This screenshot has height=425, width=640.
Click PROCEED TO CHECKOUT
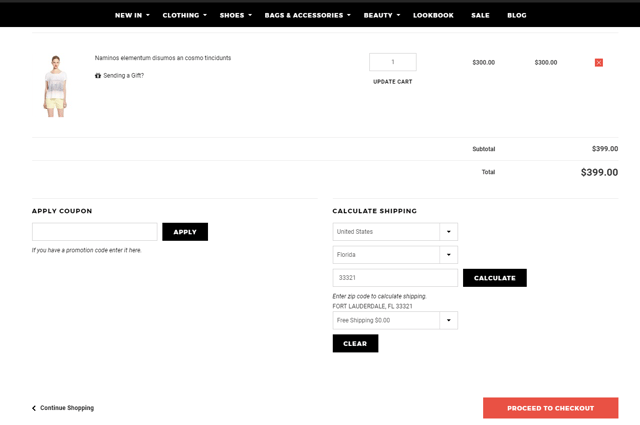550,408
